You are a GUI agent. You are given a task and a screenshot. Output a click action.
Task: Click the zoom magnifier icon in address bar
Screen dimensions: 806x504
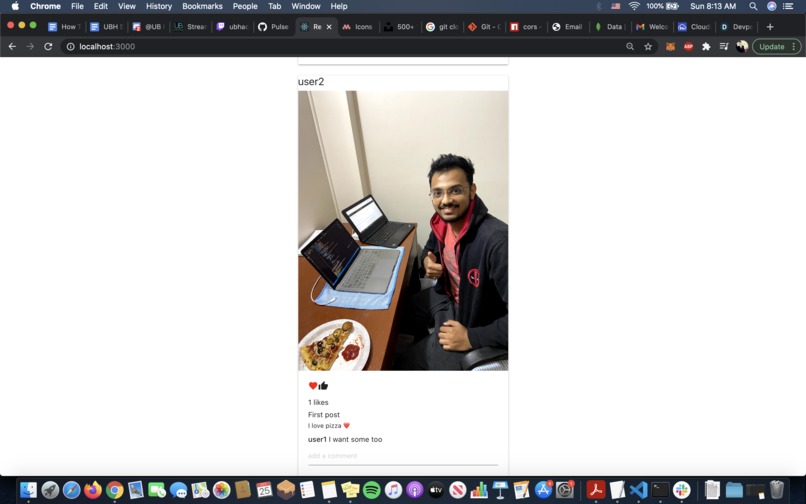coord(630,46)
